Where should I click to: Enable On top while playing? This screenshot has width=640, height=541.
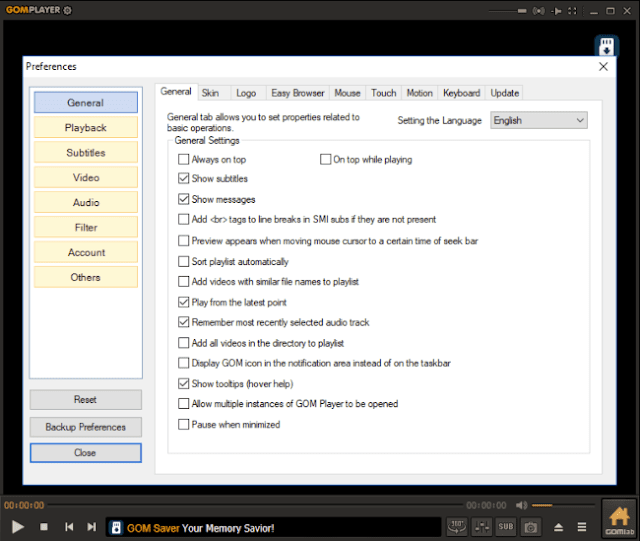coord(325,159)
